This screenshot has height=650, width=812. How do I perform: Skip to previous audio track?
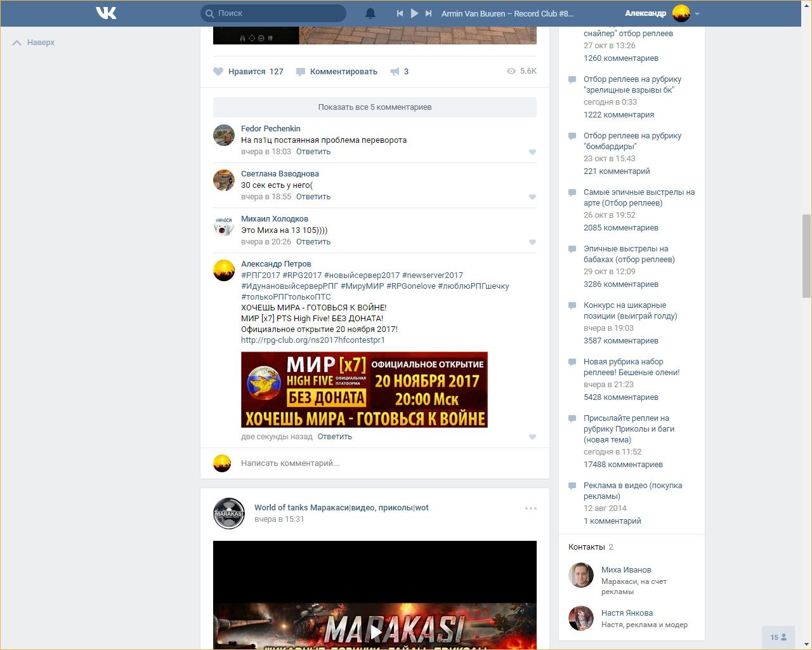point(400,13)
